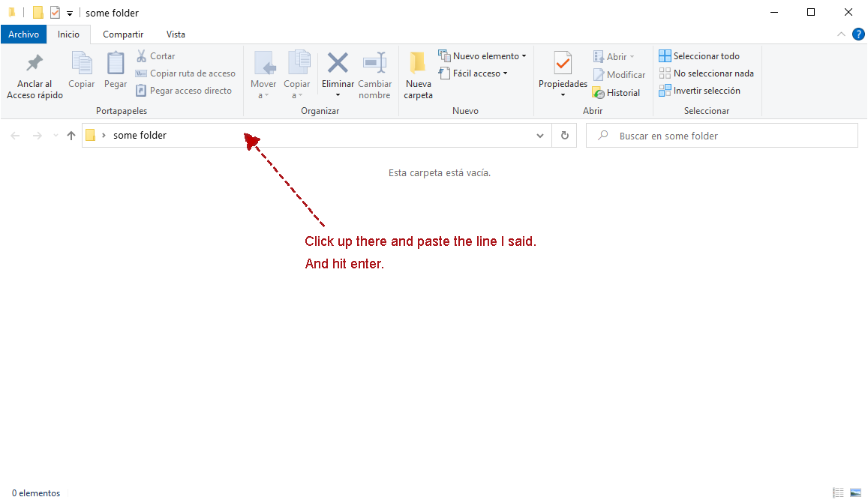The image size is (868, 503).
Task: Choose Pegar acceso directo
Action: pyautogui.click(x=184, y=90)
